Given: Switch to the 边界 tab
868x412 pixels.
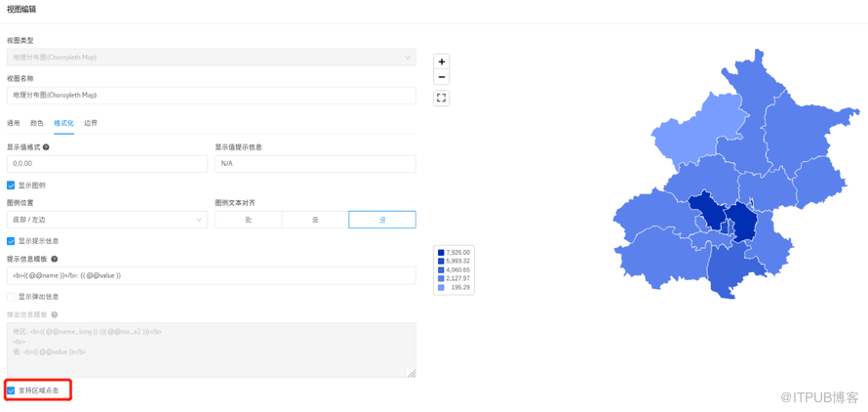Looking at the screenshot, I should point(91,123).
